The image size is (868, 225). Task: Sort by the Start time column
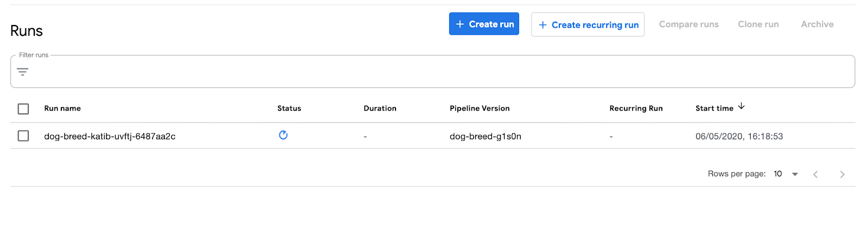click(x=714, y=108)
